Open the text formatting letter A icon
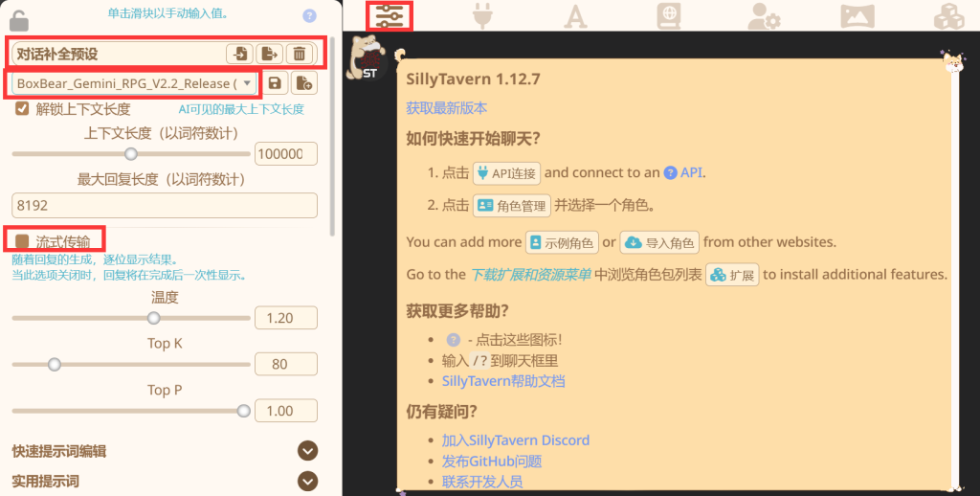The image size is (980, 496). click(575, 16)
